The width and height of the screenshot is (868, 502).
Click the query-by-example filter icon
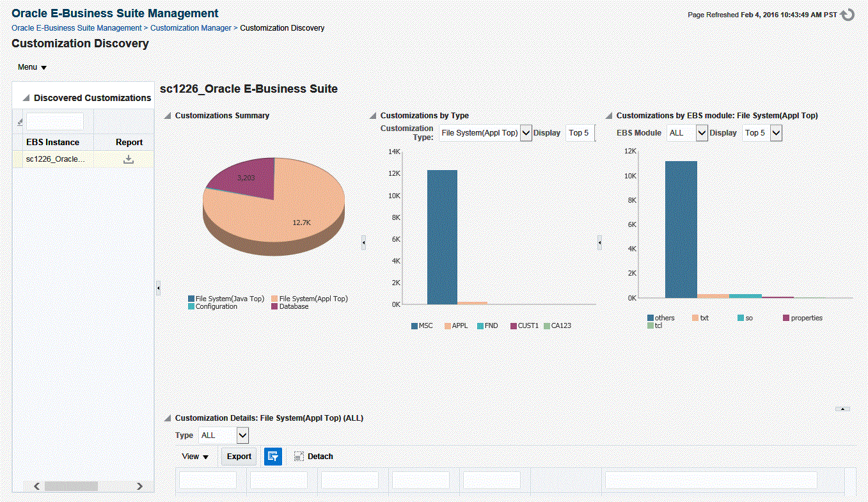click(x=273, y=456)
